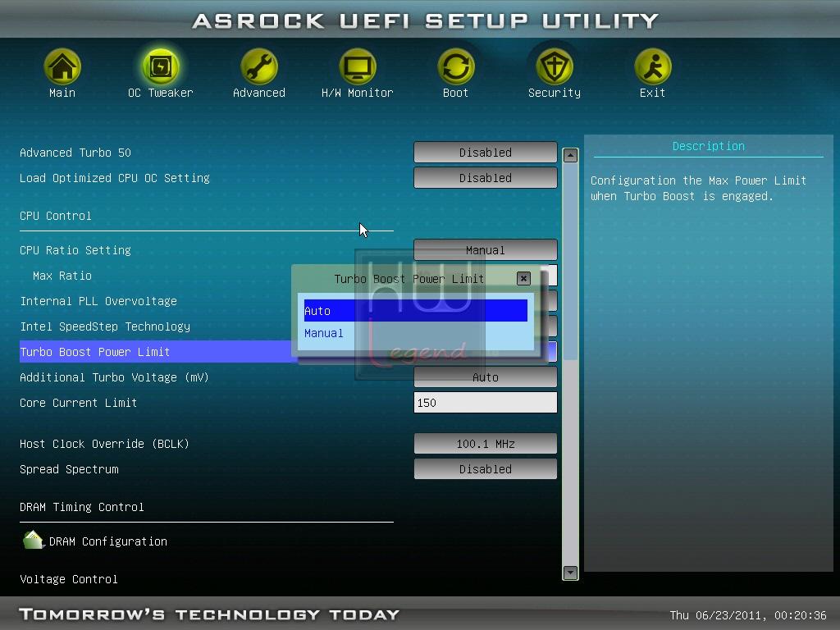Select the OC Tweaker chip icon
This screenshot has width=840, height=630.
(x=161, y=66)
